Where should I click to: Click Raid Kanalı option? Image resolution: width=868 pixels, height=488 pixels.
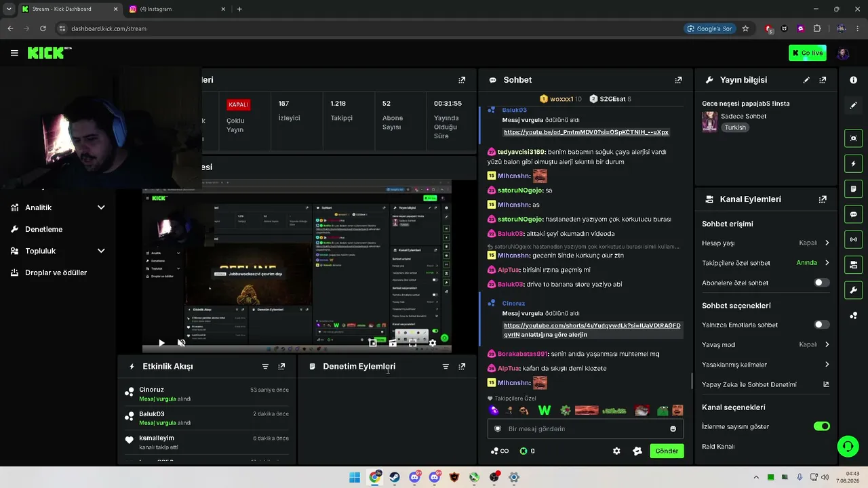pyautogui.click(x=718, y=447)
